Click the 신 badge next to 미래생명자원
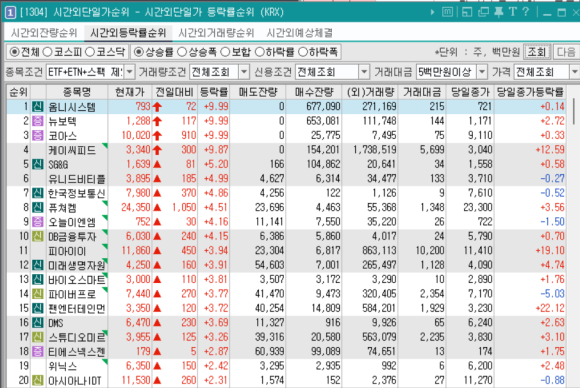Screen dimensions: 580x388 [x=38, y=265]
